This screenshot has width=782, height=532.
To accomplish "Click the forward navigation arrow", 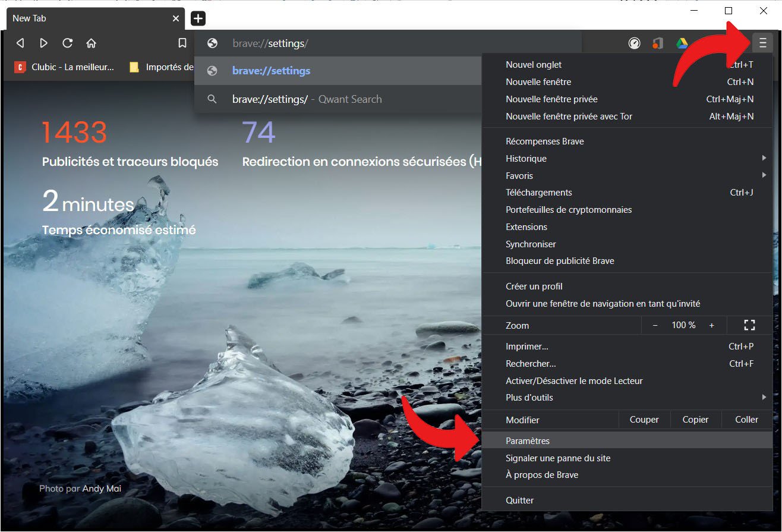I will 43,43.
